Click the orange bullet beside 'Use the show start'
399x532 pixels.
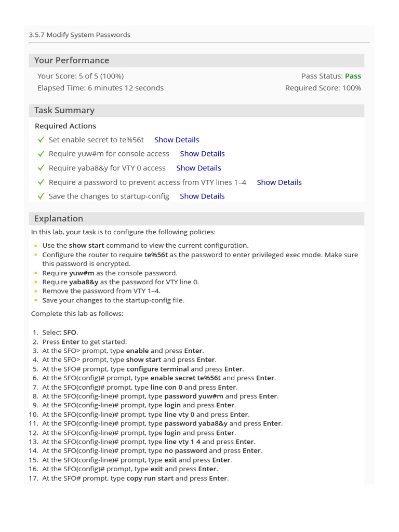tap(36, 245)
